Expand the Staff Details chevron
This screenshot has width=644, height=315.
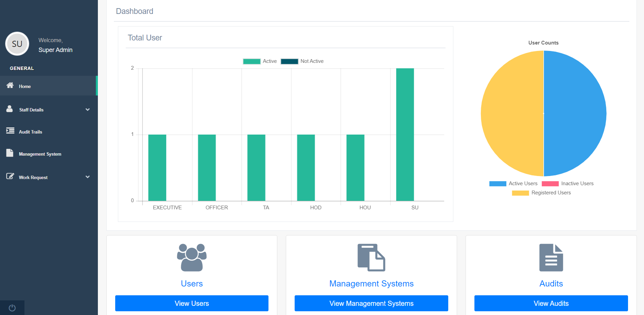[x=88, y=110]
